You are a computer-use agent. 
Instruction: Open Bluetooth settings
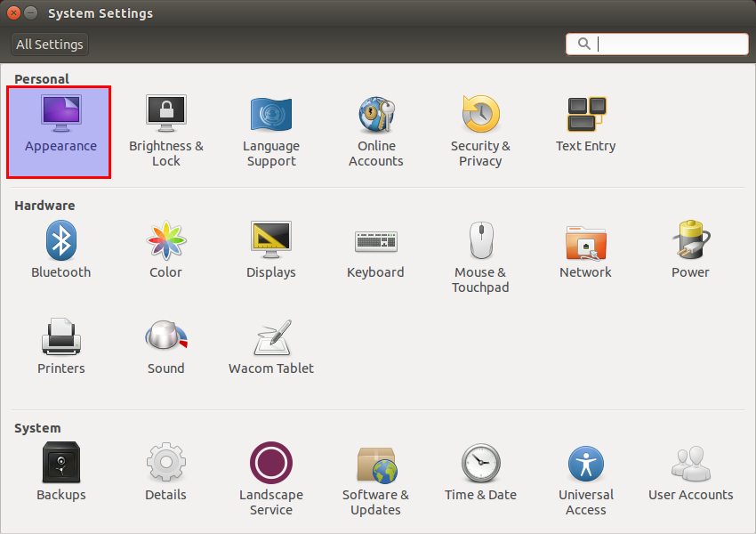(61, 249)
